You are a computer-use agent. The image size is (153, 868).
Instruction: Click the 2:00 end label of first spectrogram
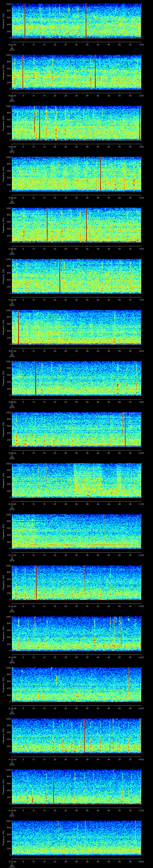click(x=141, y=44)
